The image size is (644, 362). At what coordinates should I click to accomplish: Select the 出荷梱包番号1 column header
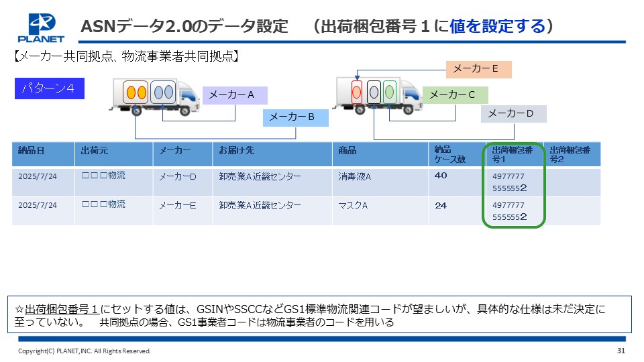click(x=515, y=154)
